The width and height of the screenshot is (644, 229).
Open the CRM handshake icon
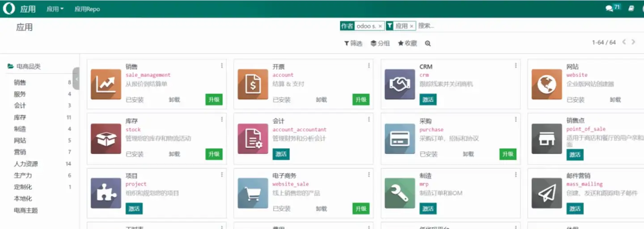point(400,84)
